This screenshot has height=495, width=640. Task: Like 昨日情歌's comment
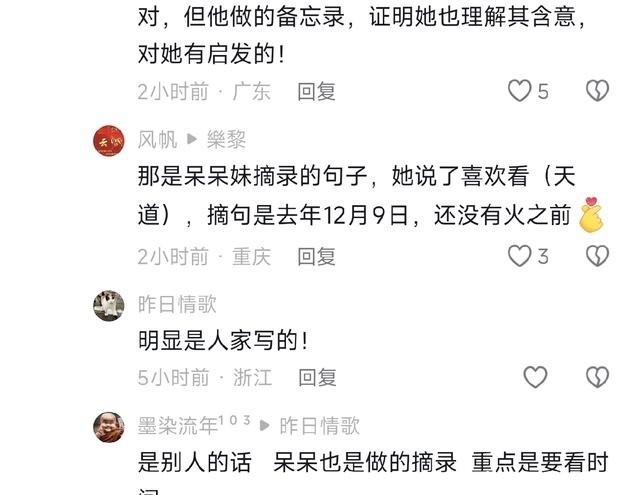click(535, 377)
